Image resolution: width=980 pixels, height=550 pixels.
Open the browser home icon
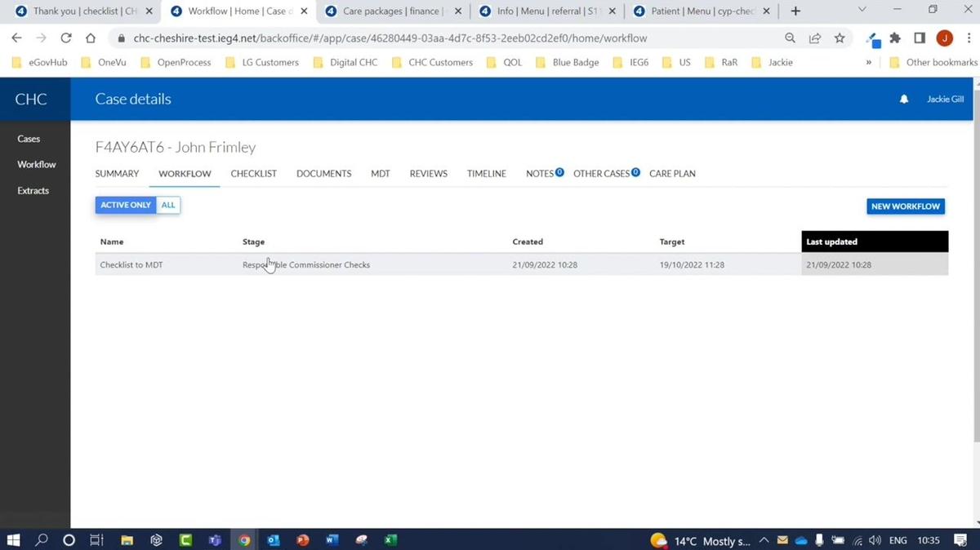point(90,38)
